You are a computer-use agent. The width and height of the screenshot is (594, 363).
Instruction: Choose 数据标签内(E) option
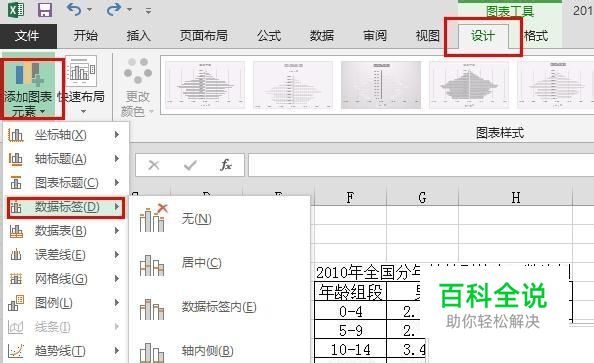coord(220,307)
